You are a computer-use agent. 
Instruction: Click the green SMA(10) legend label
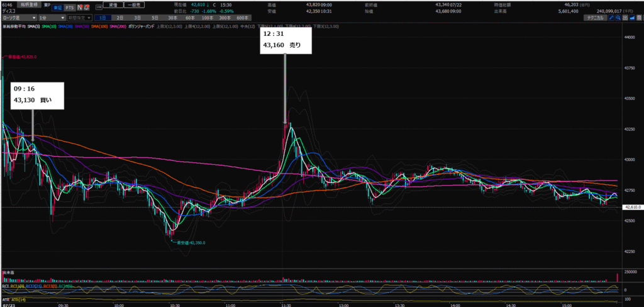[x=49, y=26]
